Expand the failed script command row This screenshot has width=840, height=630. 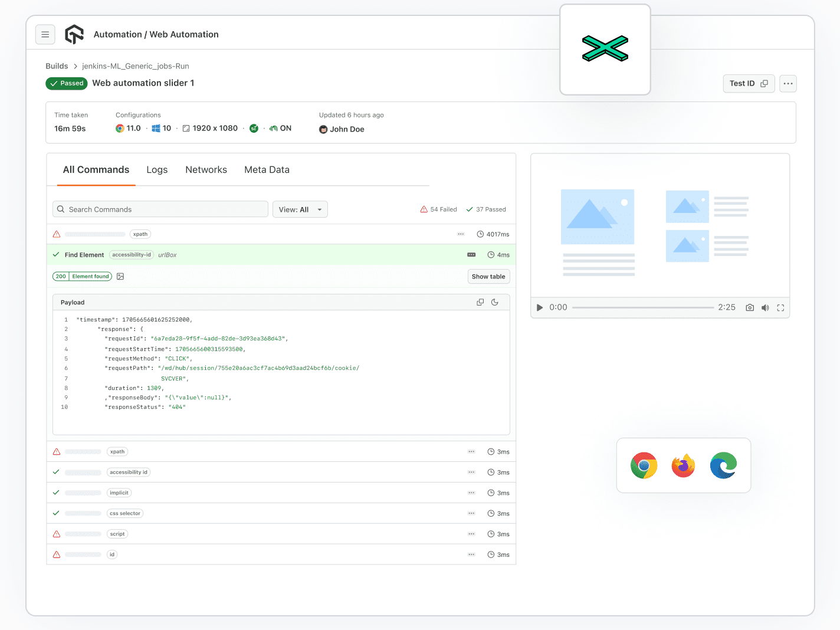[281, 534]
